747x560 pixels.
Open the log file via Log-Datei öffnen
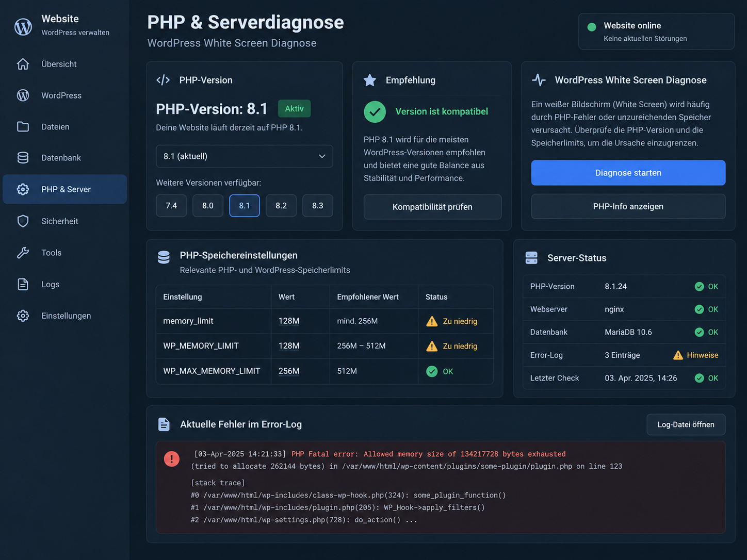pos(686,424)
